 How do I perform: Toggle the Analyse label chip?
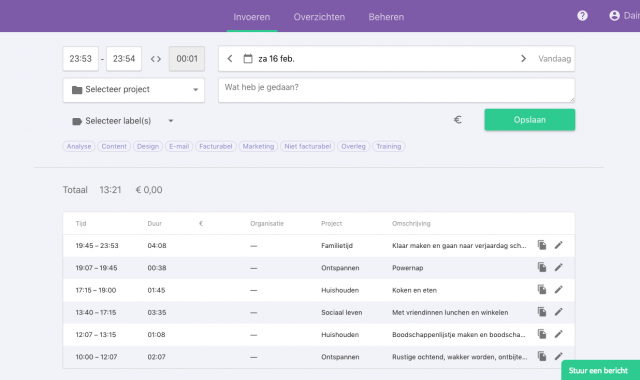(x=79, y=147)
